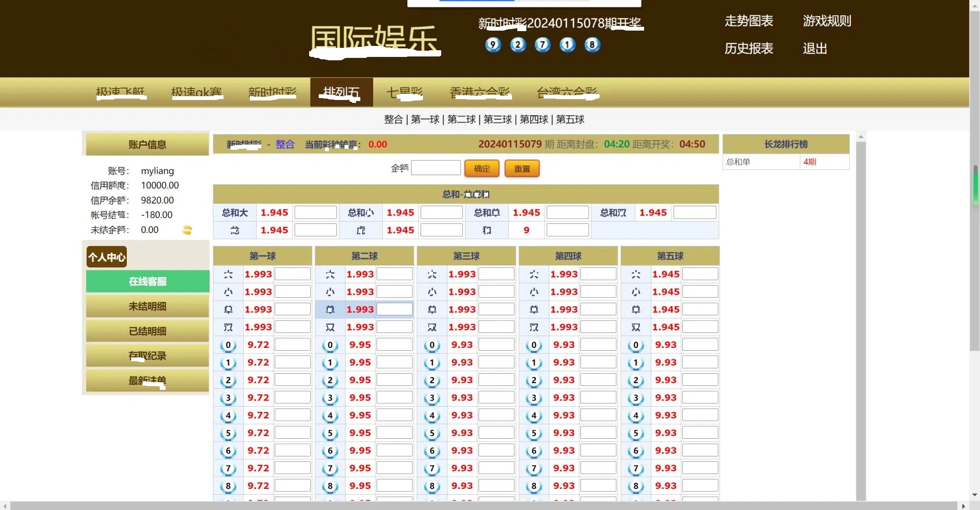Click the 总和小 bet amount input
This screenshot has height=510, width=980.
click(x=442, y=212)
